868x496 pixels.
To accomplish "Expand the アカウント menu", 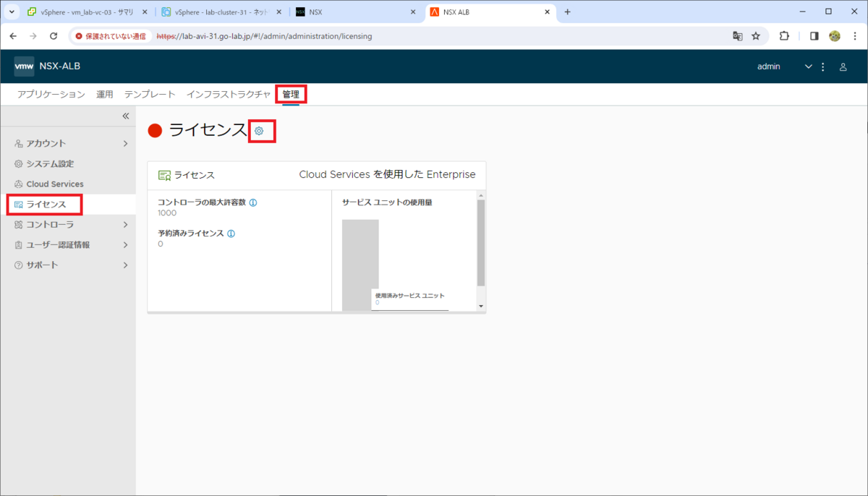I will tap(68, 143).
